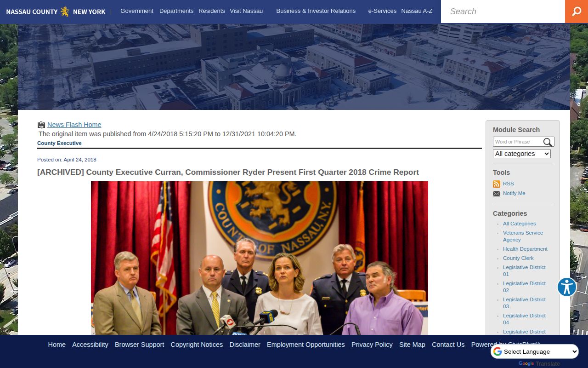Click the Nassau County New York logo
588x368 pixels.
[56, 11]
